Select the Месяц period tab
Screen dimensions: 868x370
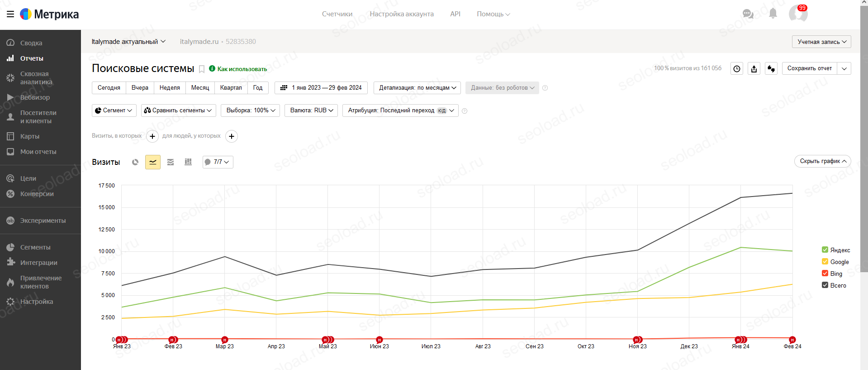(200, 88)
